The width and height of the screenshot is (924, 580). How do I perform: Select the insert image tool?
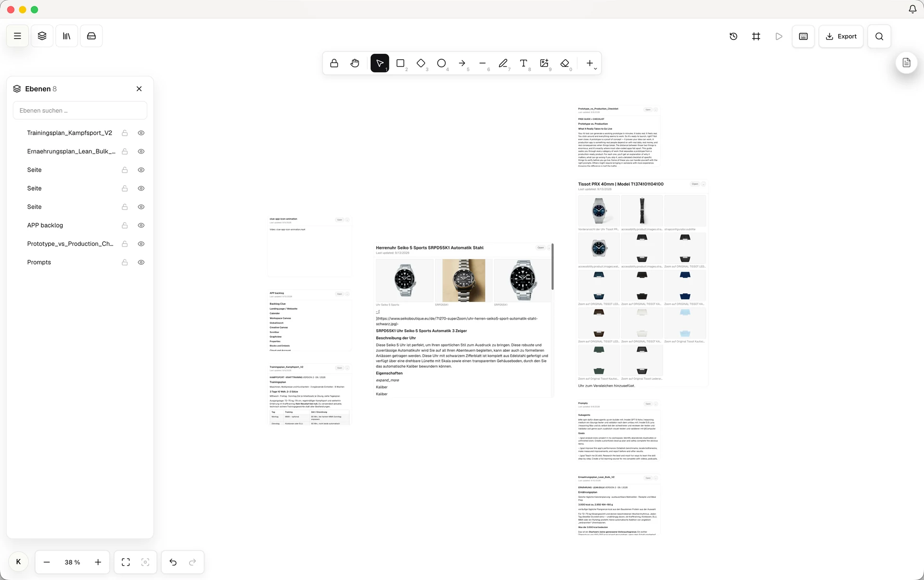pos(544,63)
